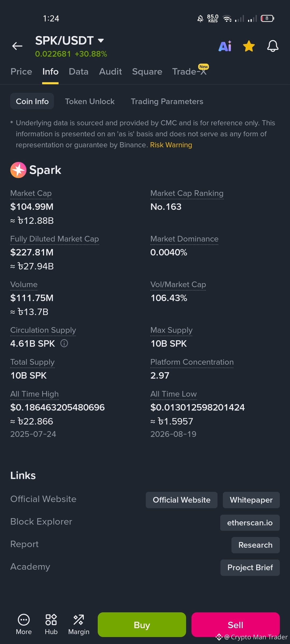The image size is (290, 644).
Task: Tap the back arrow icon
Action: [17, 46]
